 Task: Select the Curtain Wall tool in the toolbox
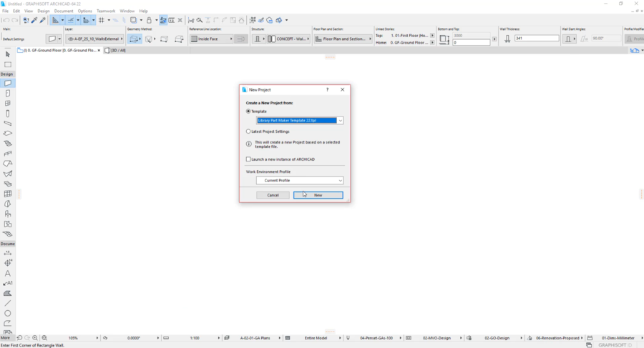(7, 194)
